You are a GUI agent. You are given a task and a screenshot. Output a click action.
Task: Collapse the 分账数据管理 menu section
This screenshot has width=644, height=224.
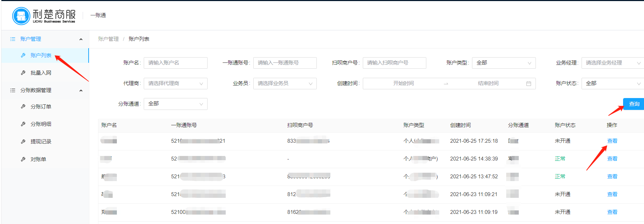click(x=81, y=90)
